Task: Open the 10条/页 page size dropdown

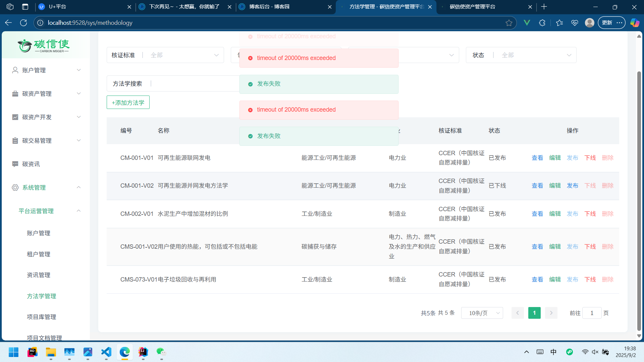Action: (x=482, y=313)
